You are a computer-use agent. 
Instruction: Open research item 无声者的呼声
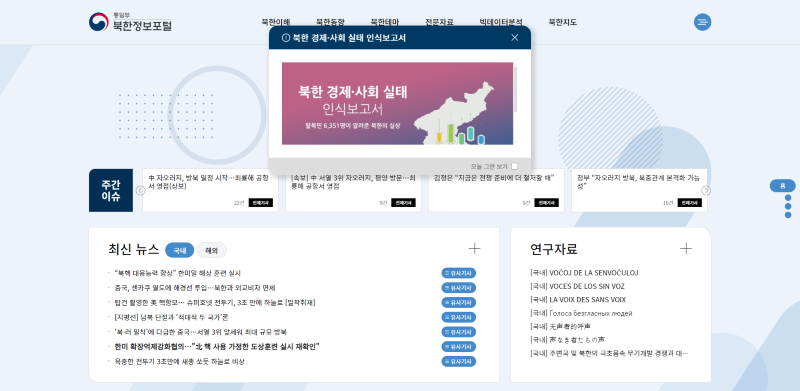562,326
